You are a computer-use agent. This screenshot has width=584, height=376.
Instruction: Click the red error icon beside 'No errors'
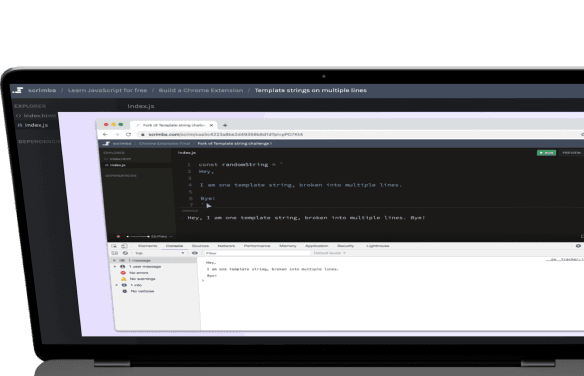pyautogui.click(x=123, y=273)
